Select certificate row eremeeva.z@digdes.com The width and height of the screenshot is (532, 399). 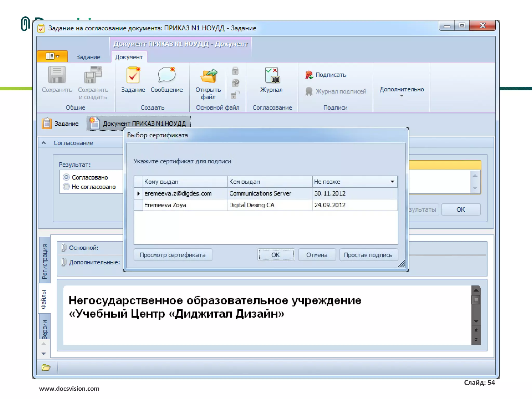pos(266,193)
